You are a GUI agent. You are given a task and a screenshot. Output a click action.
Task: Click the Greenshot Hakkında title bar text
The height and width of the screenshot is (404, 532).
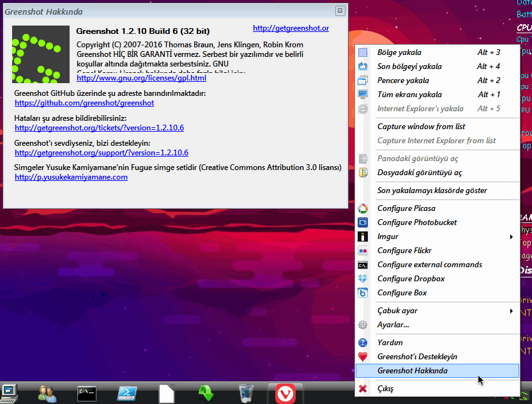[43, 12]
